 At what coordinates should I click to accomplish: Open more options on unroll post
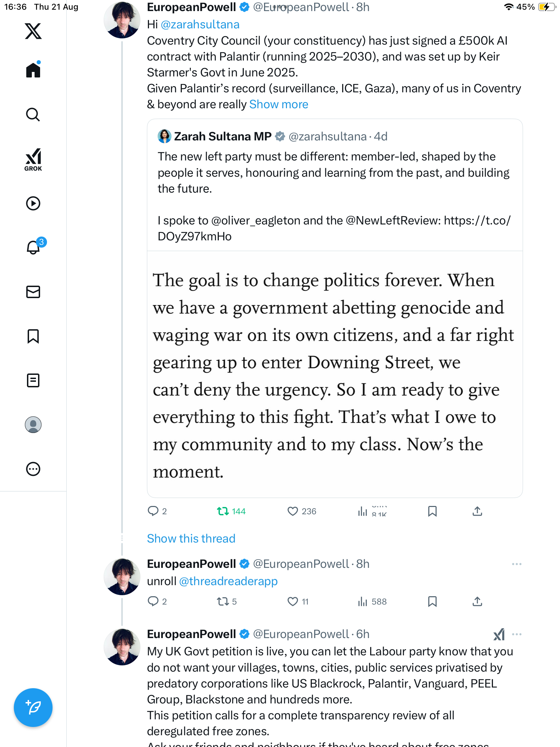click(516, 564)
